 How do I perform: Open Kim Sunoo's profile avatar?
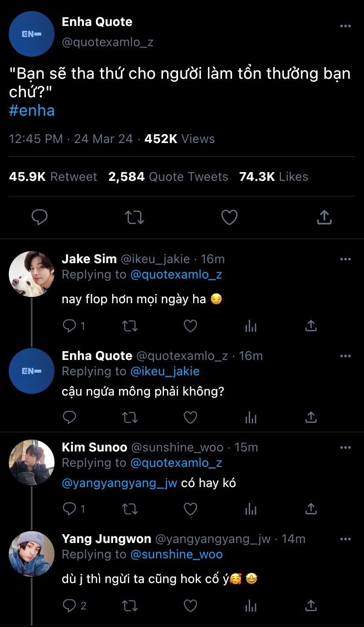(x=32, y=462)
